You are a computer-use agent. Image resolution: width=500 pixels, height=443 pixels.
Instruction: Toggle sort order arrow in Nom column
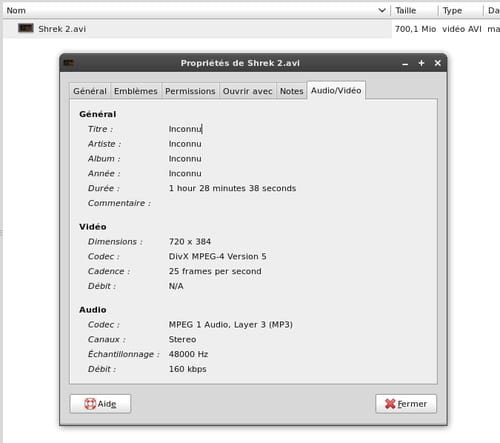[382, 10]
